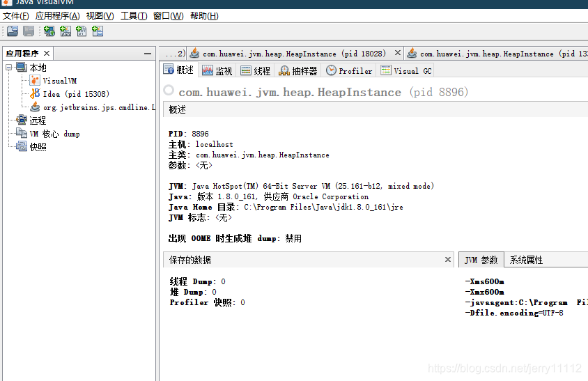Open the Visual GC tab
The image size is (588, 381).
pyautogui.click(x=406, y=70)
